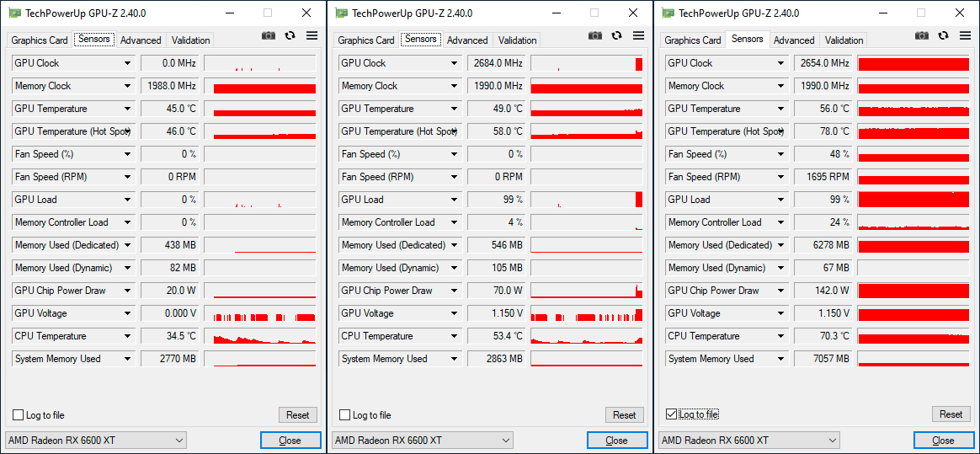Click the refresh icon in right window
Image resolution: width=980 pixels, height=454 pixels.
click(944, 35)
